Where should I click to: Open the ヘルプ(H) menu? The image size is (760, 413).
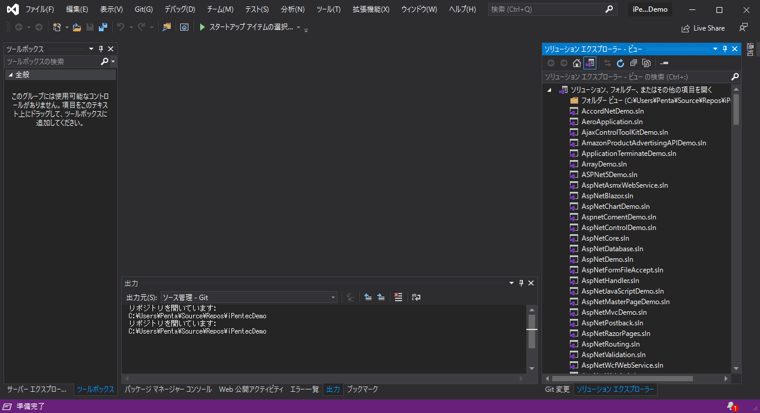click(x=462, y=9)
